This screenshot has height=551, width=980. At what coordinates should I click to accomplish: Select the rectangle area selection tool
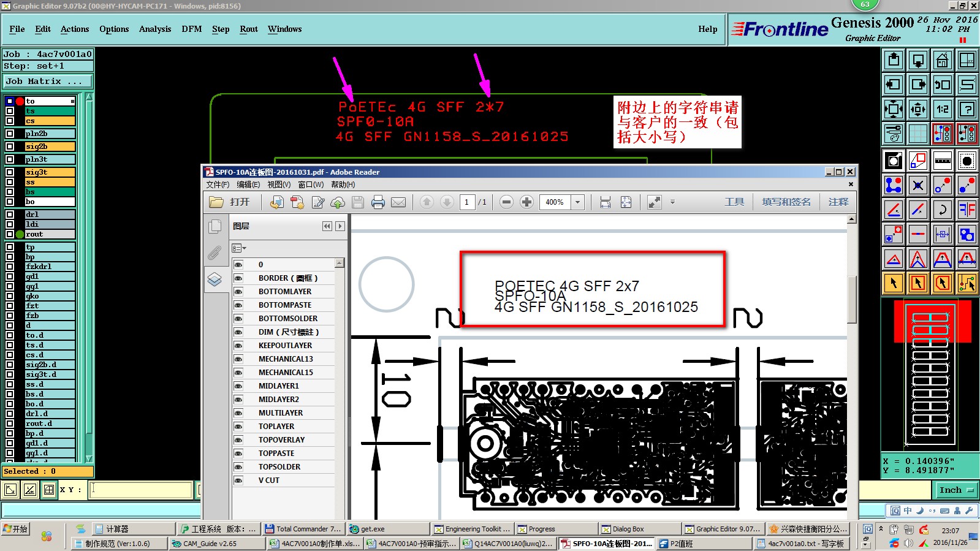coord(917,283)
